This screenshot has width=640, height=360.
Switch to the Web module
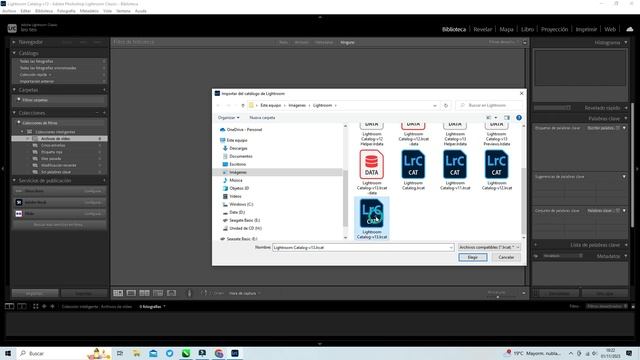(x=610, y=29)
